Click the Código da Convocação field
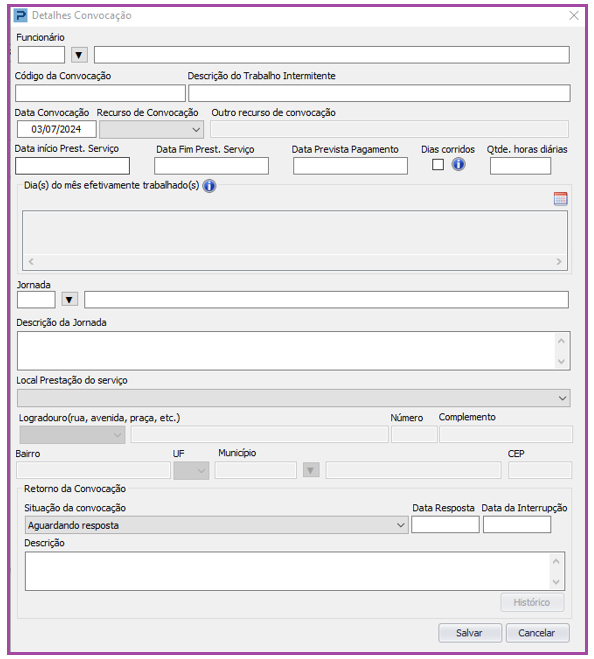594x659 pixels. point(100,93)
